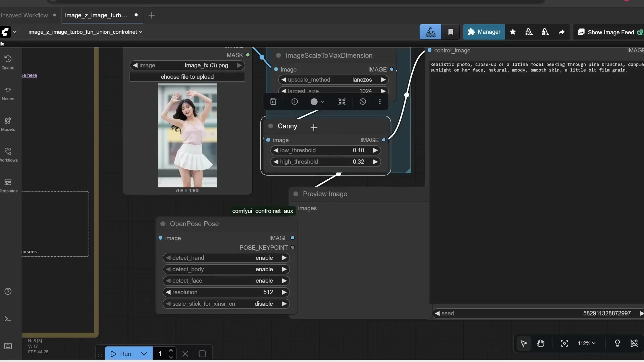Open the 112% zoom level dropdown
644x362 pixels.
coord(587,344)
